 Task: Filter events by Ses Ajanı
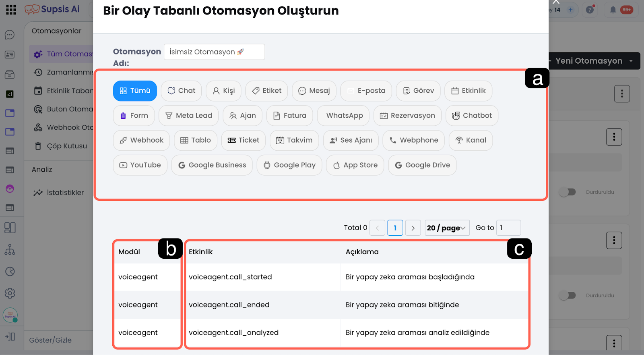tap(351, 140)
